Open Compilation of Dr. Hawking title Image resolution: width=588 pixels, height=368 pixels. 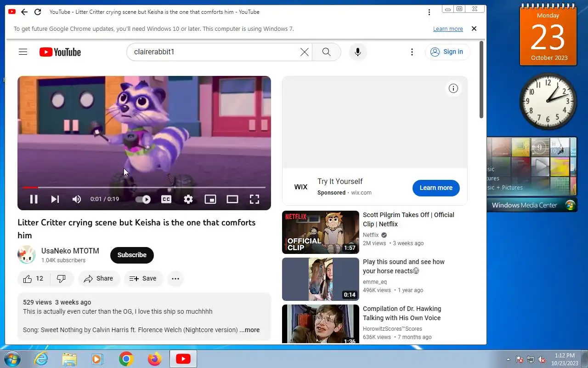coord(402,313)
